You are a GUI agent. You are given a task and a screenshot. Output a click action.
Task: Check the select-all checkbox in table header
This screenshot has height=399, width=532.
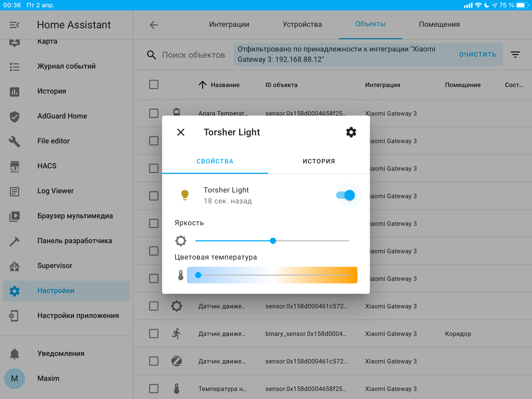(x=154, y=85)
